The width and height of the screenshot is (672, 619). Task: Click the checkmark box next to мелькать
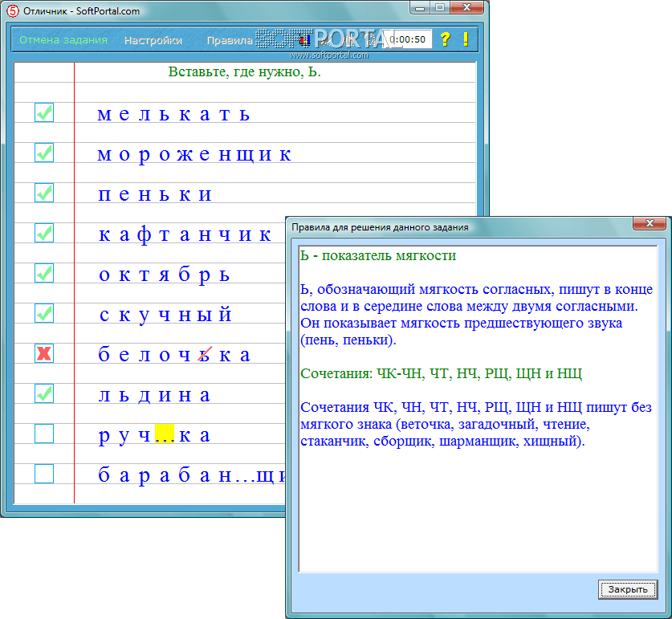44,112
